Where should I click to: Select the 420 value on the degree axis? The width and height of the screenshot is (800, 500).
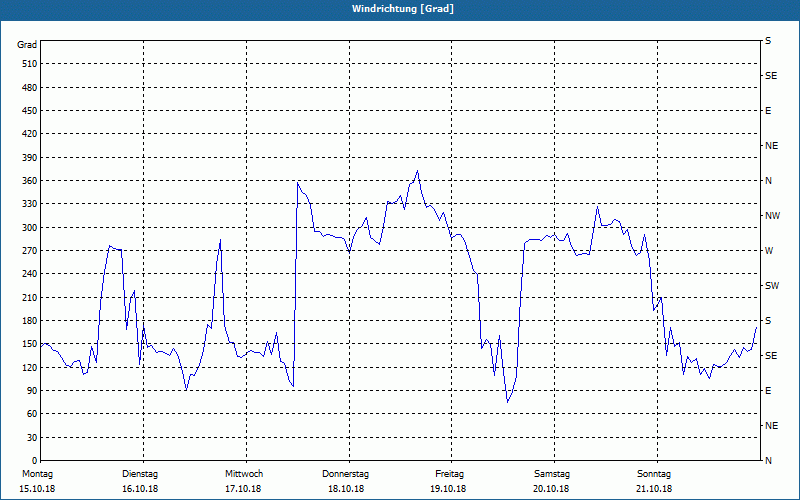click(30, 134)
